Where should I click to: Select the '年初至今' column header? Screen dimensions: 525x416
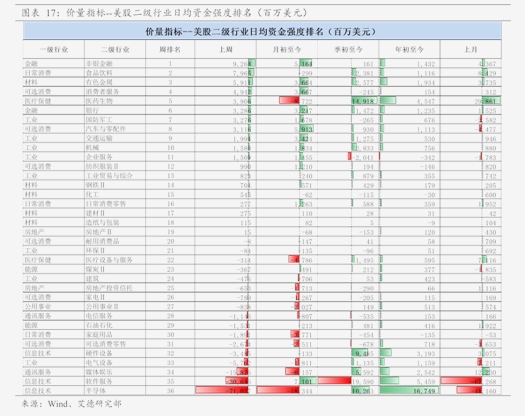(409, 50)
